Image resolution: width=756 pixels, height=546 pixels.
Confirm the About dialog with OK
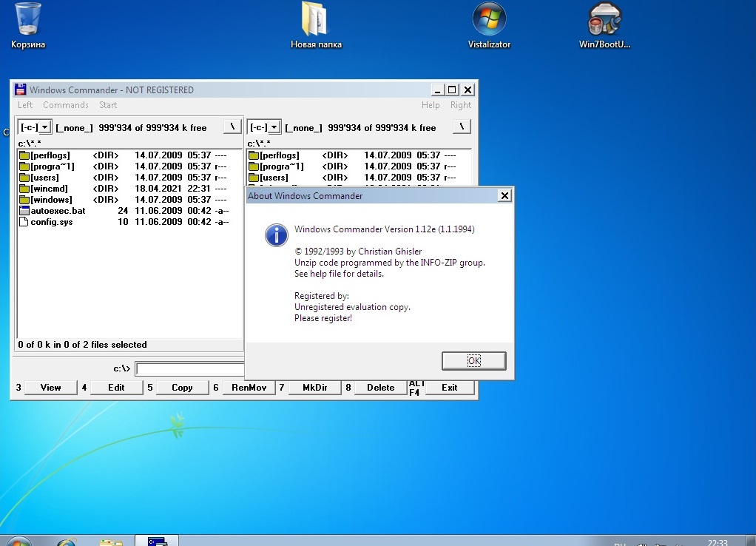coord(474,361)
